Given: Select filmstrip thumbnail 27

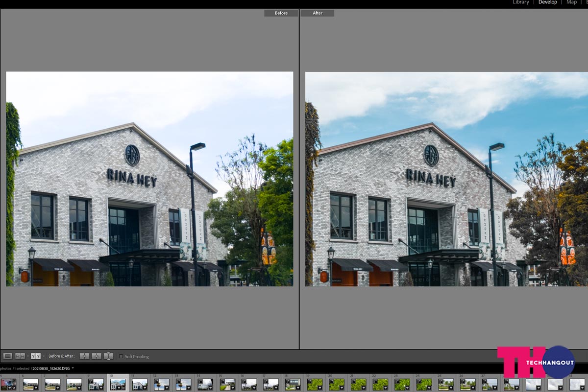Looking at the screenshot, I should click(x=490, y=384).
